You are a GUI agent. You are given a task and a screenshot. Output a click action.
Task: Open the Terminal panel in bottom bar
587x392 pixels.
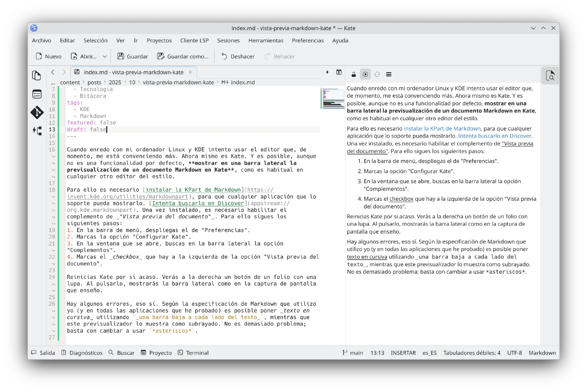(x=193, y=353)
